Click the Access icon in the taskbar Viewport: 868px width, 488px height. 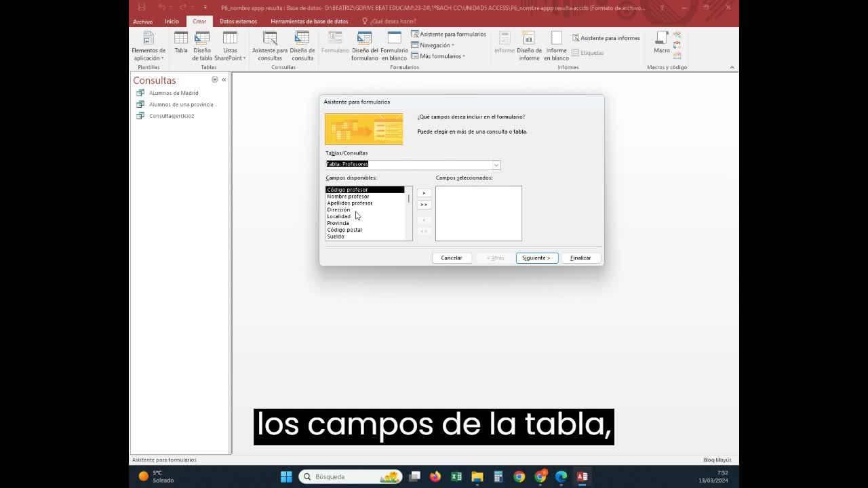coord(582,476)
